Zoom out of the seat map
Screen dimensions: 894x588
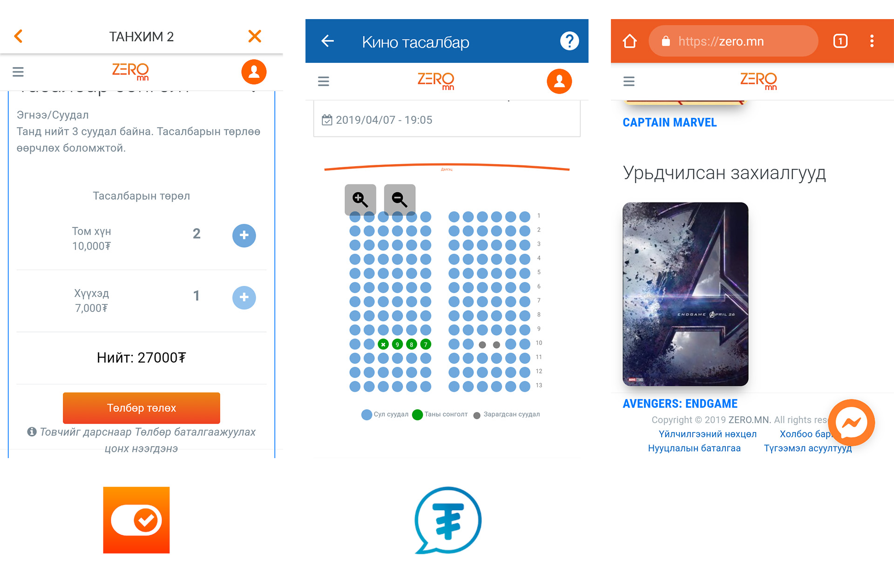(x=400, y=199)
